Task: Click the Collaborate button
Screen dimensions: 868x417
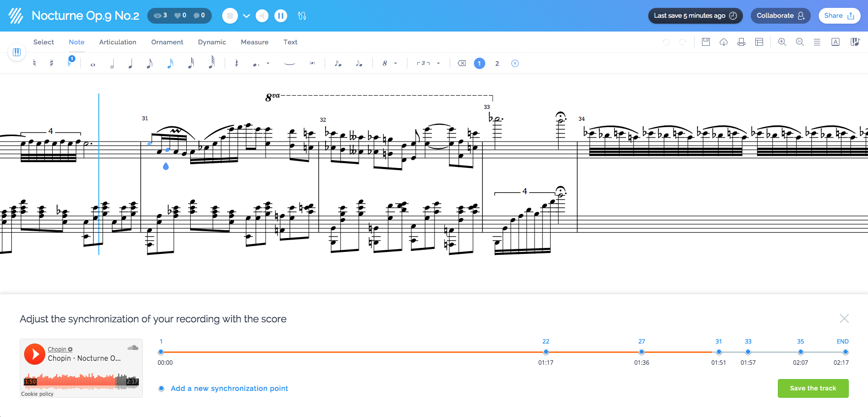Action: (780, 16)
